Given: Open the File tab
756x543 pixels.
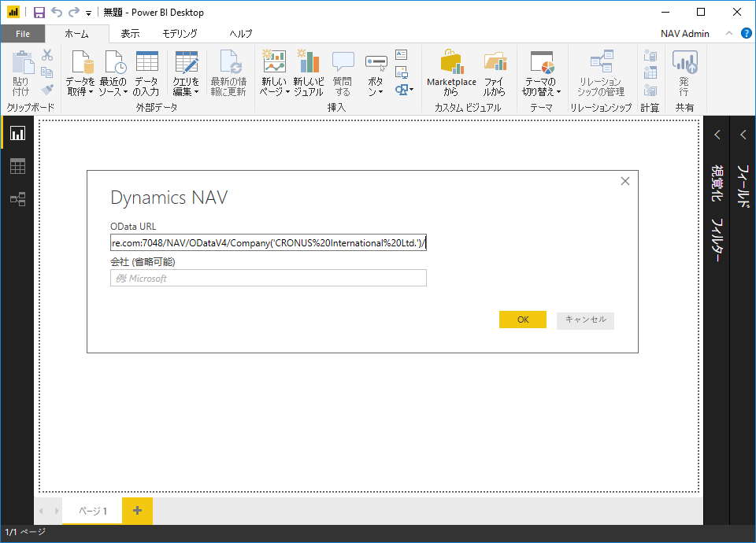Looking at the screenshot, I should click(23, 34).
